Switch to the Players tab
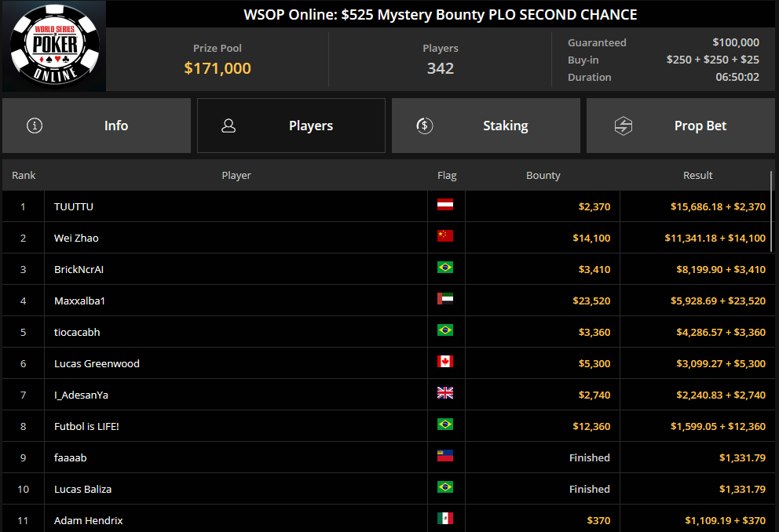The height and width of the screenshot is (532, 779). pyautogui.click(x=291, y=126)
